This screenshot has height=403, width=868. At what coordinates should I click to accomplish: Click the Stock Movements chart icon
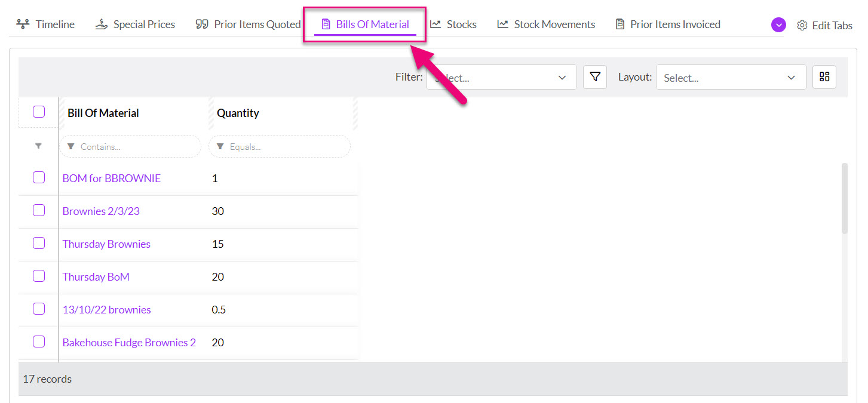[x=502, y=24]
